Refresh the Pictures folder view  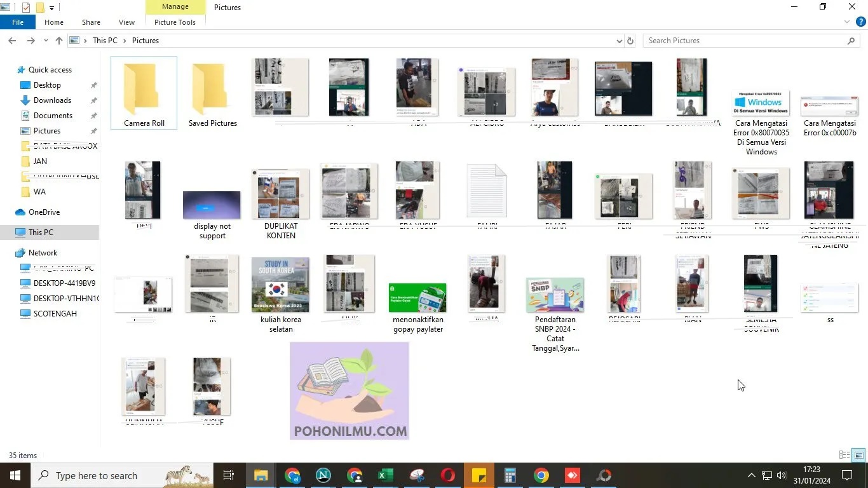(x=630, y=41)
